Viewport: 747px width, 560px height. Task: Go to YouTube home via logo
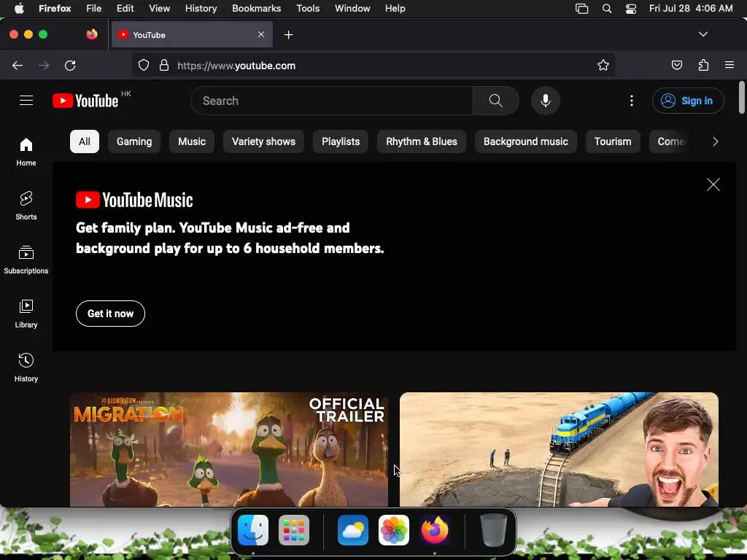click(x=85, y=101)
